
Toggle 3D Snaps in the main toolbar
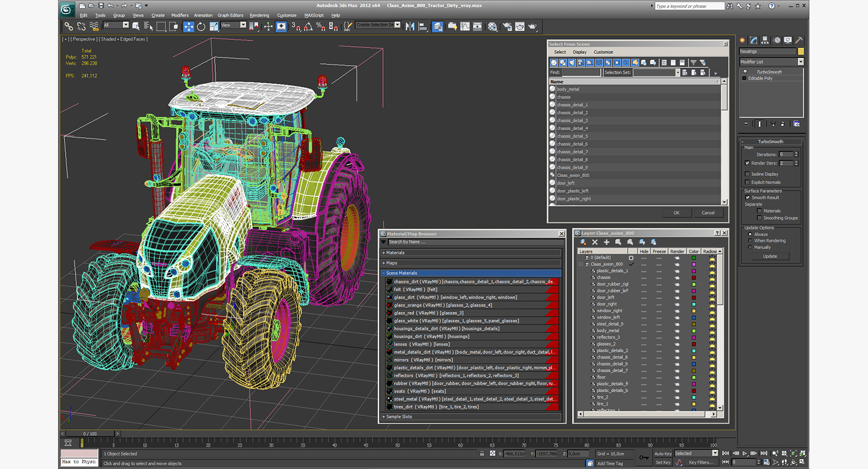[x=296, y=26]
